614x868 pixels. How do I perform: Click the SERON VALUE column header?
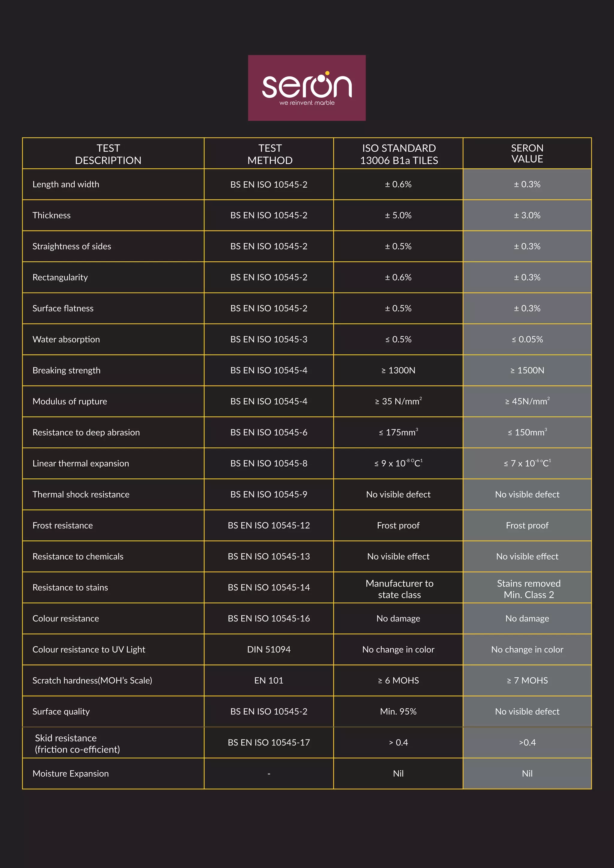527,153
